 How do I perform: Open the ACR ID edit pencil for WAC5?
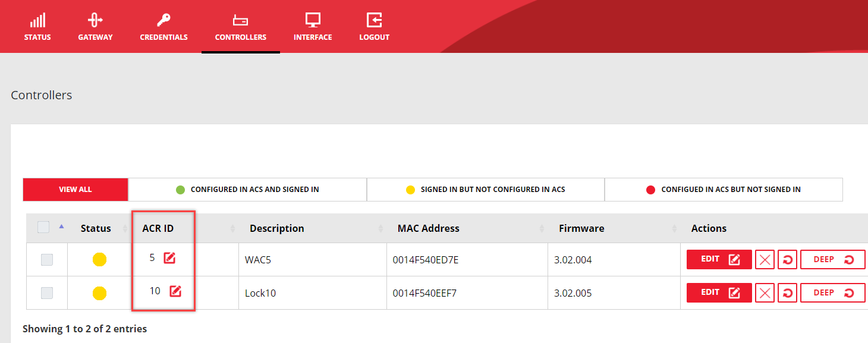(171, 258)
